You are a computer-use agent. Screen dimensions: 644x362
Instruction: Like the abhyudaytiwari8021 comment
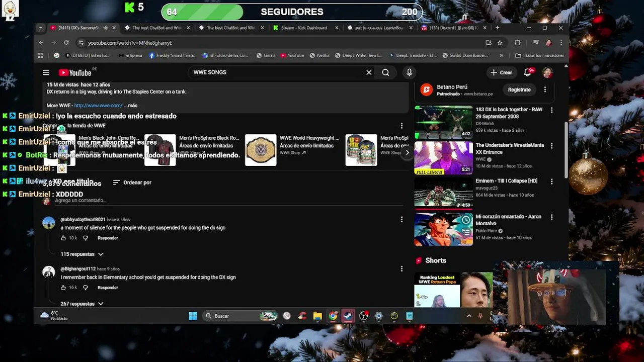tap(63, 238)
